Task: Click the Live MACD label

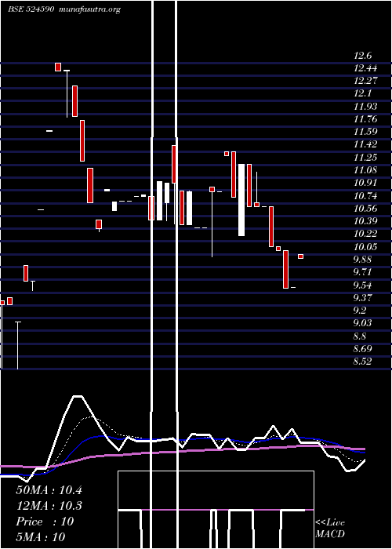Action: 330,529
